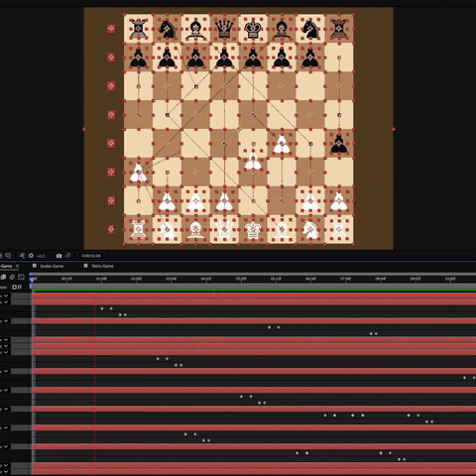Open the panel menu icon beside -Game tab
Viewport: 476px width, 476px height.
[x=17, y=266]
